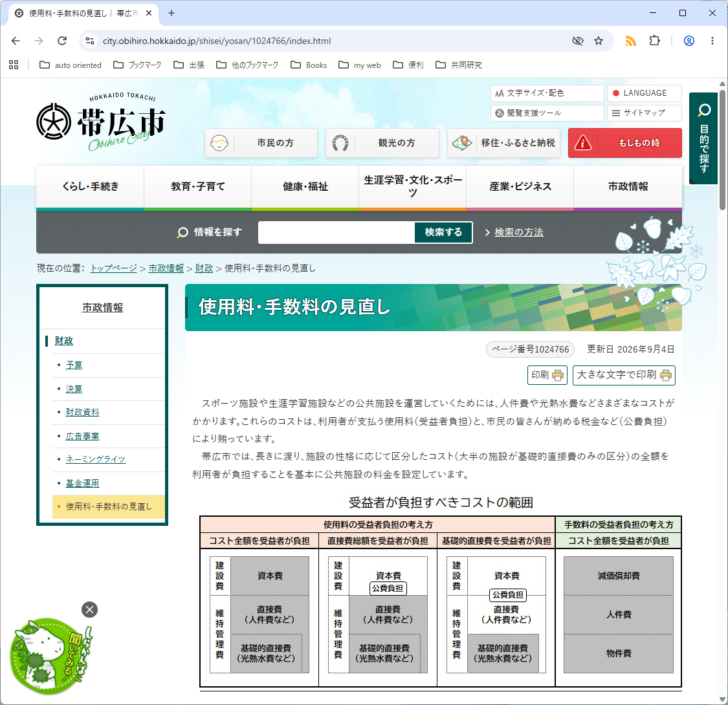Viewport: 728px width, 705px height.
Task: Select 観光の方 audience button
Action: tap(382, 143)
